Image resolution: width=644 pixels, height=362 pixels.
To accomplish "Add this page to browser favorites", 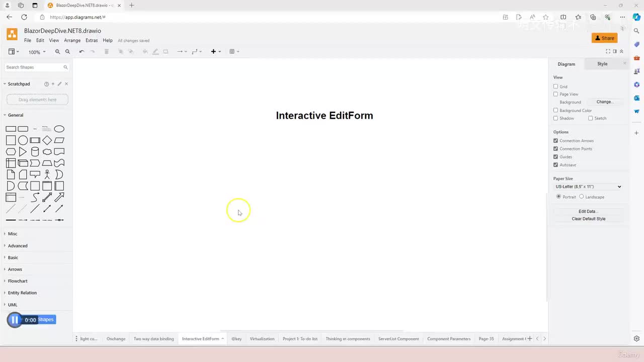I will 545,17.
